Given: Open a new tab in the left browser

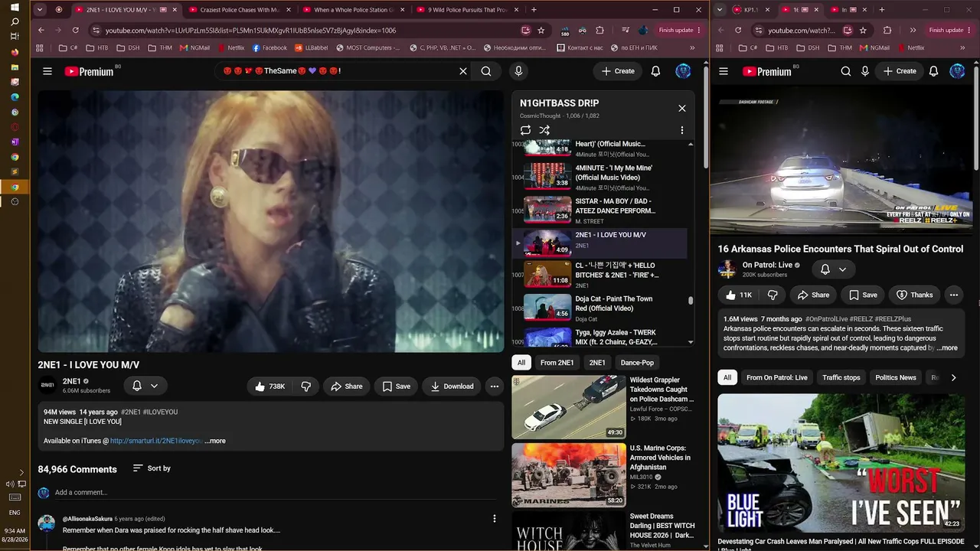Looking at the screenshot, I should click(534, 10).
